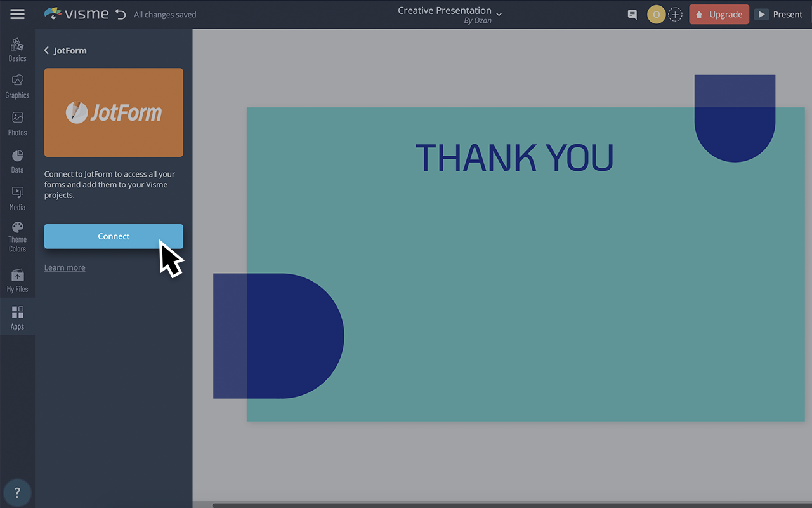This screenshot has height=508, width=812.
Task: Open the My Files panel
Action: (17, 277)
